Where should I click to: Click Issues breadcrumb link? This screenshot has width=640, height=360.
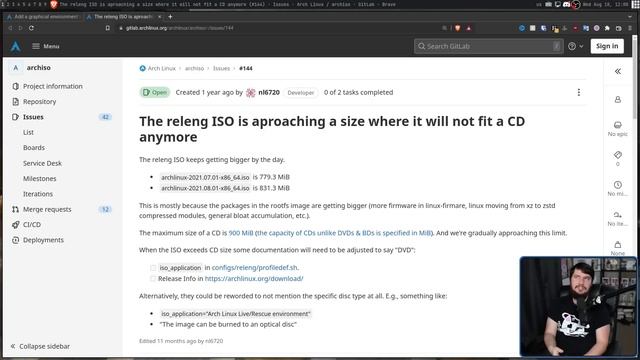(x=221, y=68)
